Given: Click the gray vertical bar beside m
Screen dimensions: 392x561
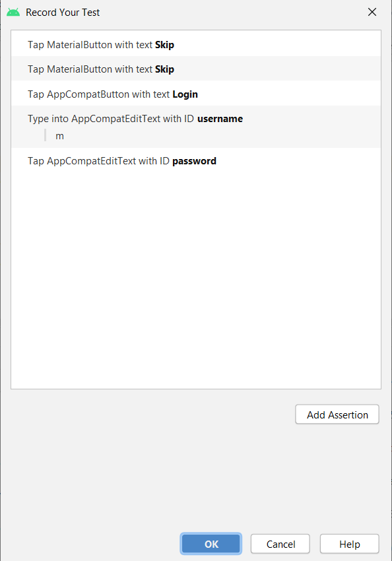Looking at the screenshot, I should [45, 135].
